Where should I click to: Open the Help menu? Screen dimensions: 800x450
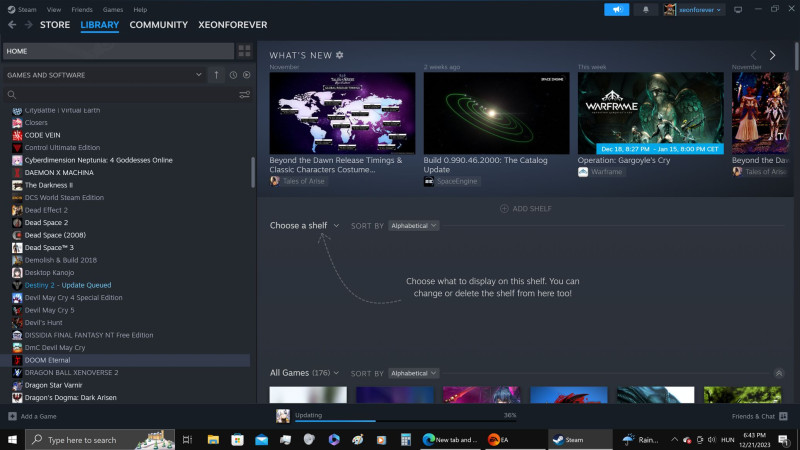click(140, 10)
